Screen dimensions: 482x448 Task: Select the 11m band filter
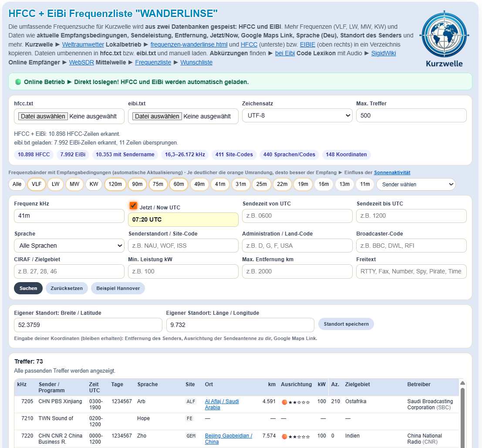tap(365, 184)
